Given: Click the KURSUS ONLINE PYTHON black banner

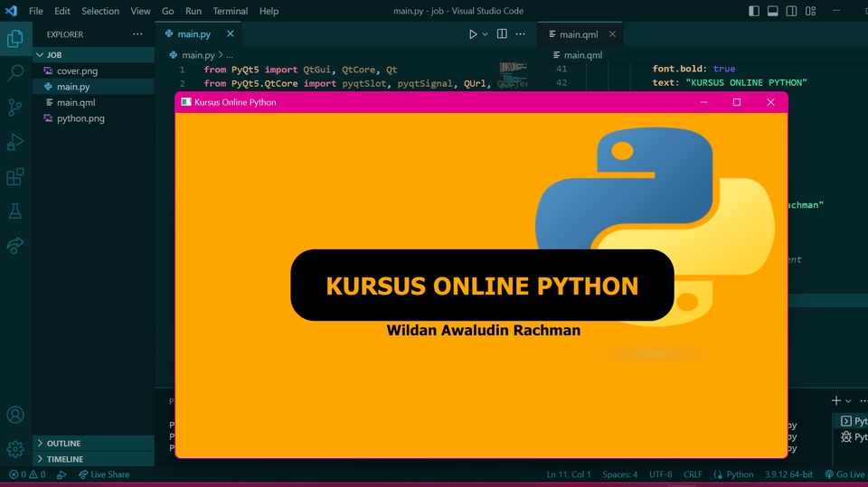Looking at the screenshot, I should pos(482,285).
